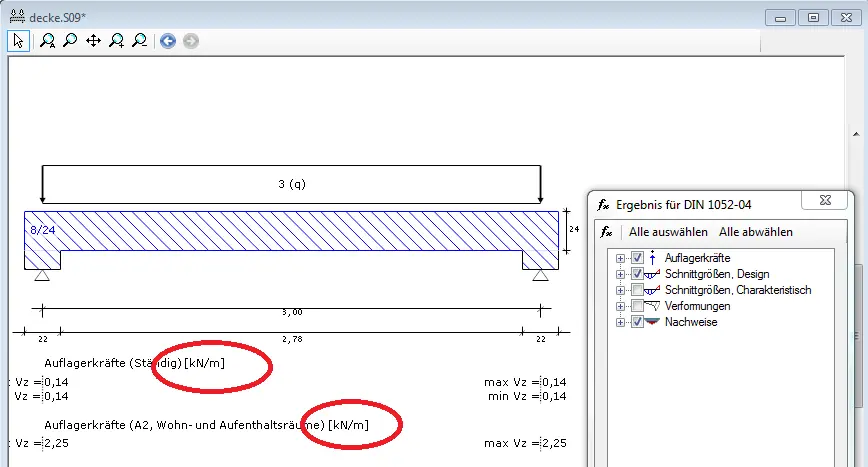868x467 pixels.
Task: Expand the Auflagerkräfte tree node
Action: 620,258
